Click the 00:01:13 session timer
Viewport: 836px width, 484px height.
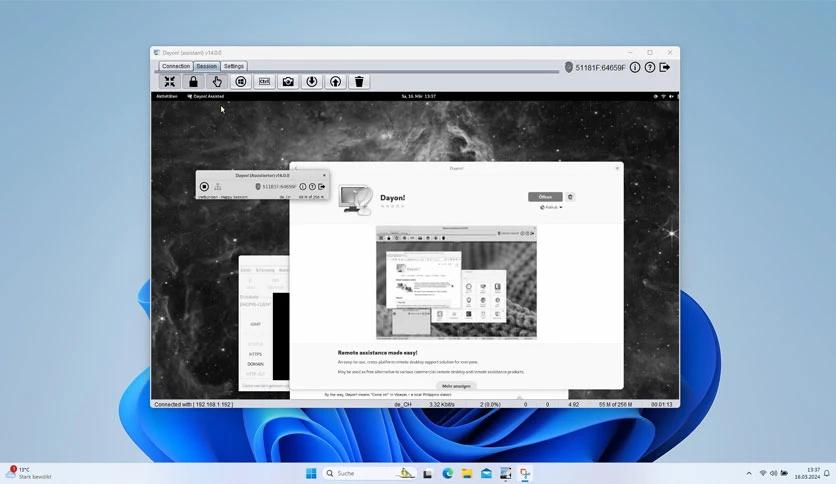click(x=662, y=405)
